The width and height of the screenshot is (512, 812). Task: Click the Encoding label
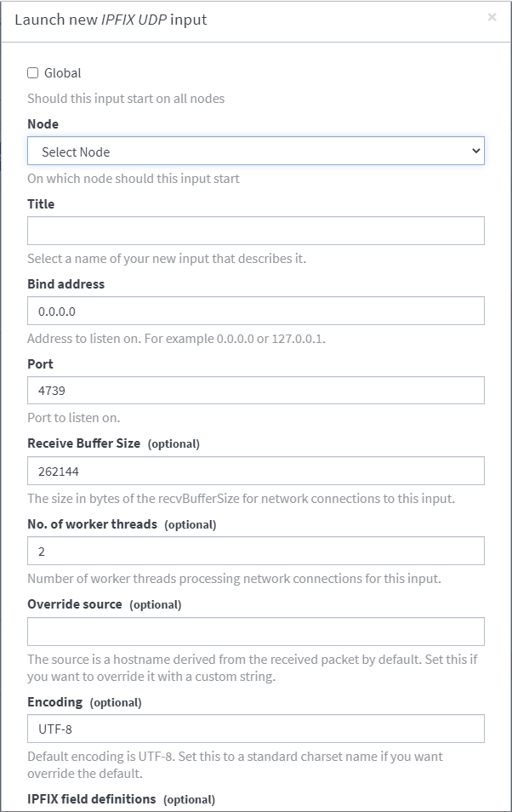pyautogui.click(x=54, y=702)
